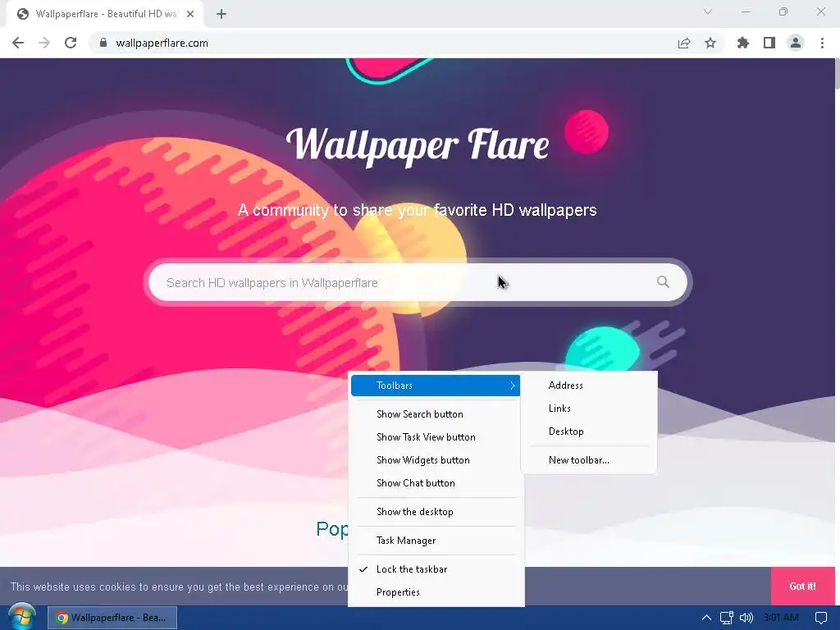Select Show the desktop menu item

(436, 512)
